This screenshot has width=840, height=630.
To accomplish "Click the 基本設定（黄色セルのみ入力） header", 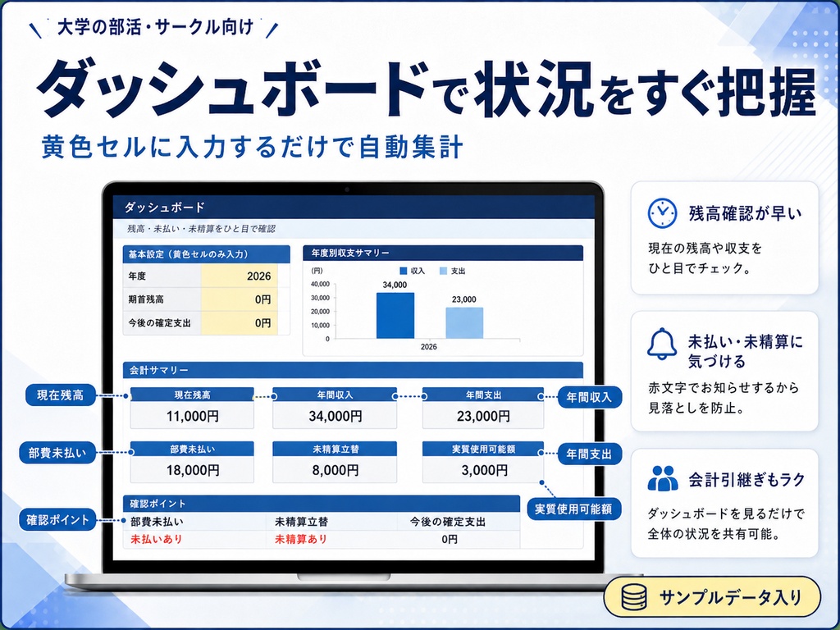I will pyautogui.click(x=206, y=254).
